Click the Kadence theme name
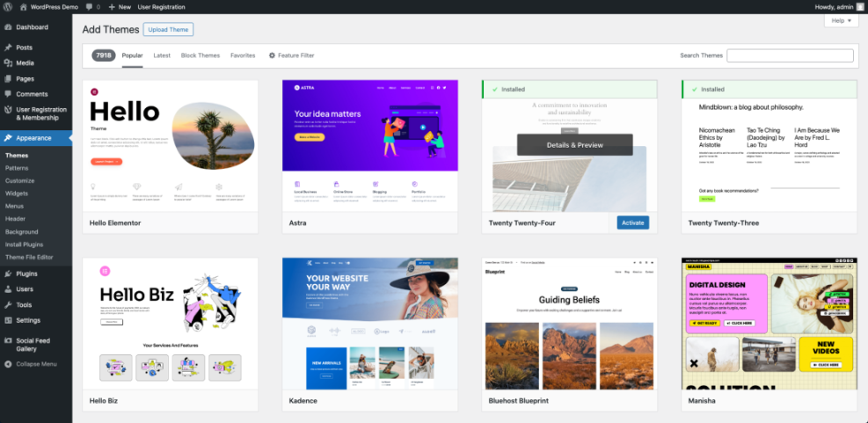868x423 pixels. (303, 400)
